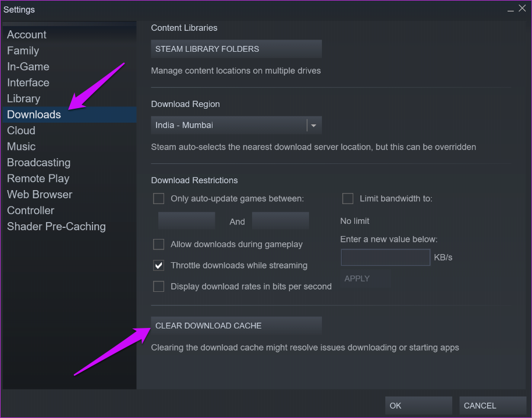Enable Display download rates in bits per second
The width and height of the screenshot is (532, 418).
158,286
